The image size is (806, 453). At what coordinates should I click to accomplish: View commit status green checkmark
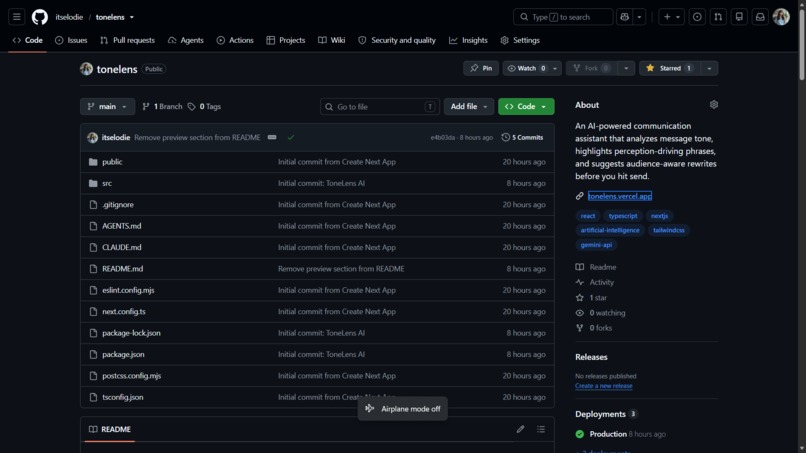(291, 137)
